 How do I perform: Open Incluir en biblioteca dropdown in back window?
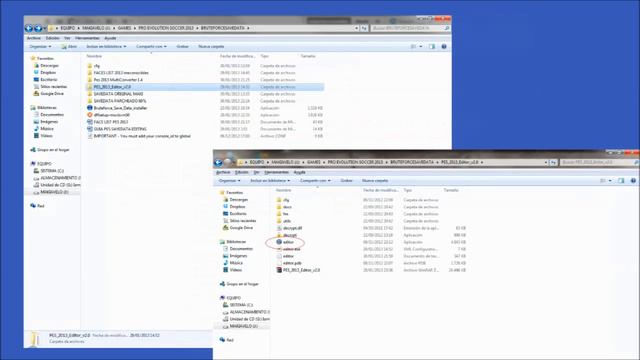(106, 47)
